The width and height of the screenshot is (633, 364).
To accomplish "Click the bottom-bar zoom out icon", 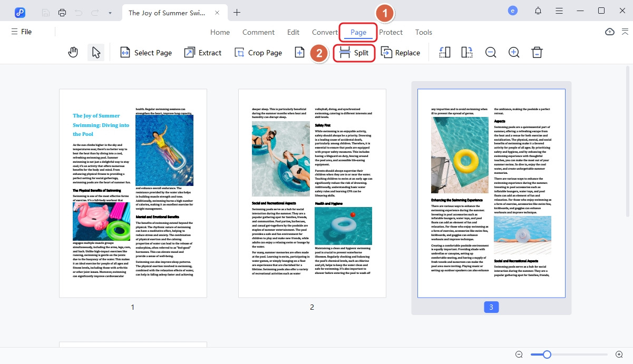I will coord(519,355).
